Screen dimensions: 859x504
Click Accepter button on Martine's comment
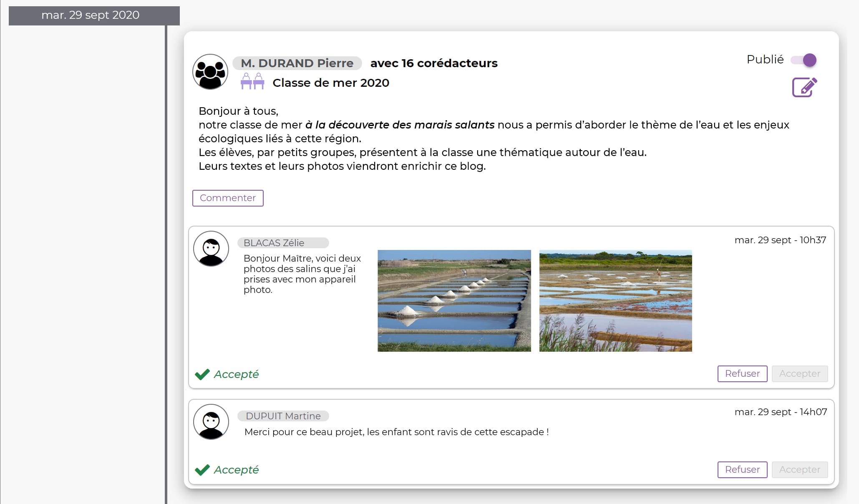[799, 469]
